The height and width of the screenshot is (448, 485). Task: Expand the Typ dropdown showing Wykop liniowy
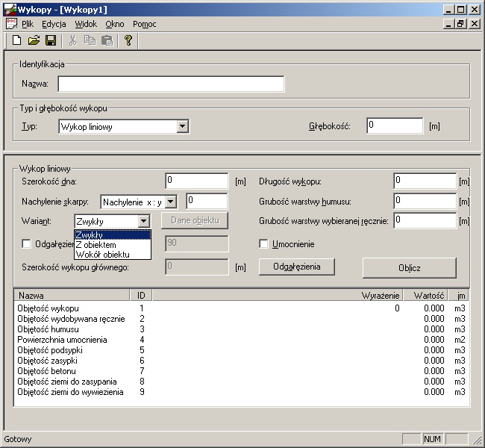pyautogui.click(x=183, y=127)
